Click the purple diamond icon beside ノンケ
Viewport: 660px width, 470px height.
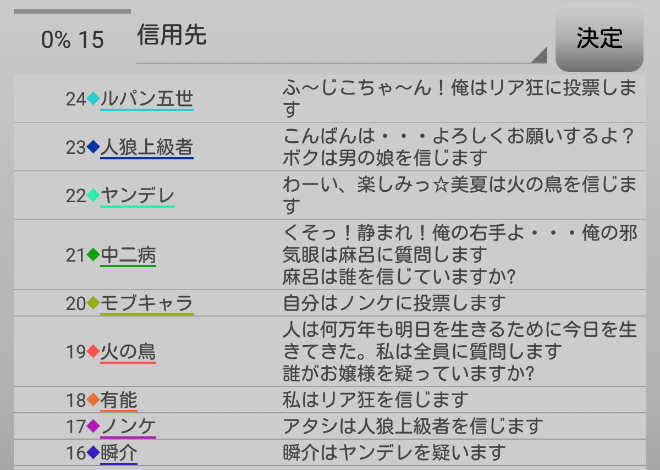click(94, 426)
